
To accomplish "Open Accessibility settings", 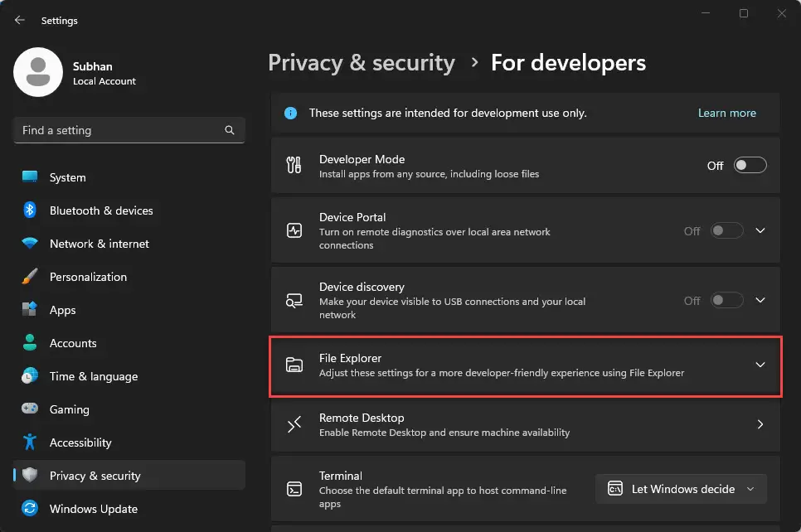I will coord(129,443).
